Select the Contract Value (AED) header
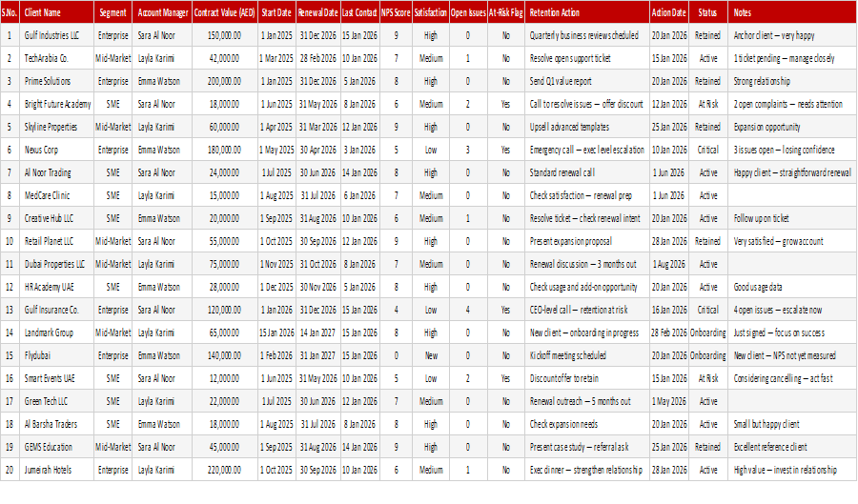 point(225,12)
